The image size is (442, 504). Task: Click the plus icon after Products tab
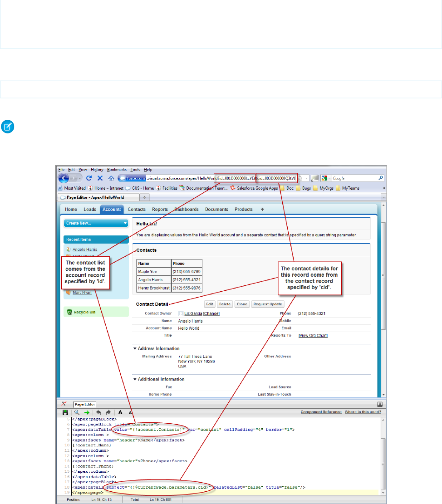pyautogui.click(x=262, y=209)
